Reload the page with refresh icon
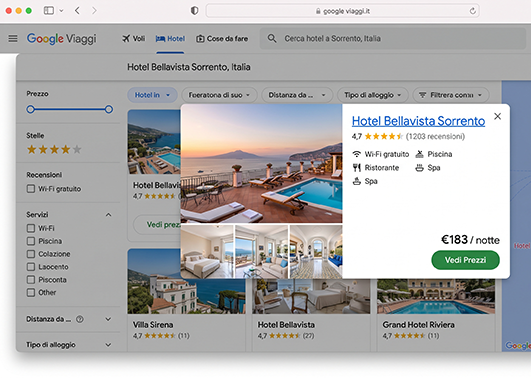Image resolution: width=531 pixels, height=378 pixels. click(x=472, y=11)
